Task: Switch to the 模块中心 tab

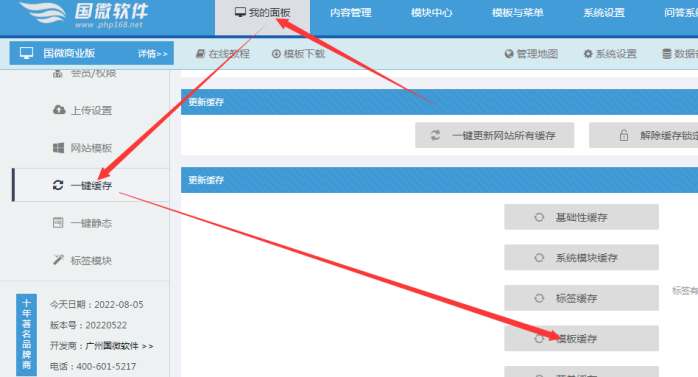Action: click(x=431, y=13)
